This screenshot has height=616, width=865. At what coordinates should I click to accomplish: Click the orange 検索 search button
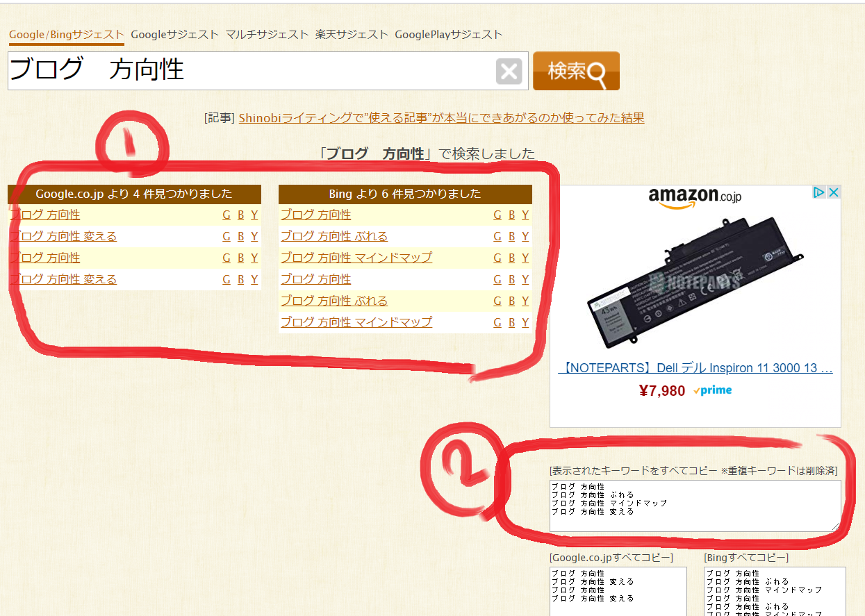coord(576,71)
